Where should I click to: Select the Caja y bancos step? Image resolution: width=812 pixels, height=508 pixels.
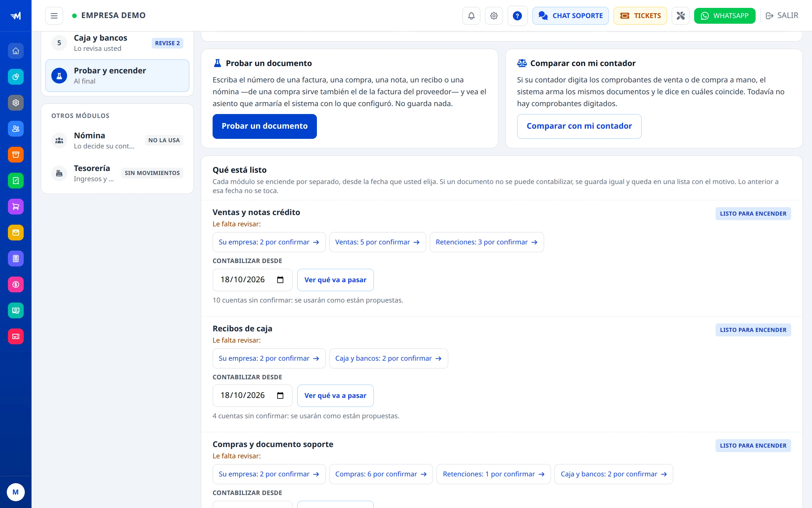pyautogui.click(x=117, y=43)
